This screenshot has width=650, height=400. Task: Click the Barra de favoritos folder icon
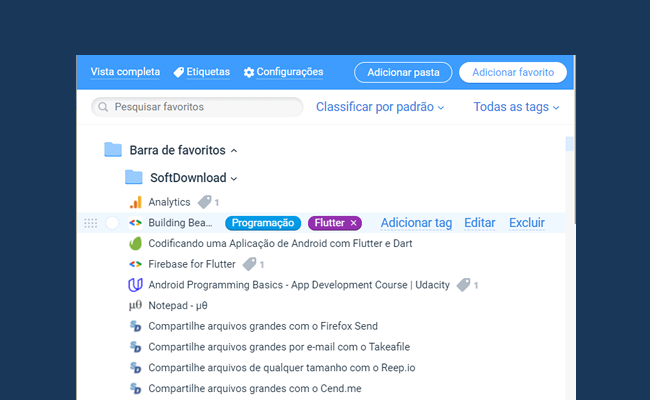click(113, 150)
